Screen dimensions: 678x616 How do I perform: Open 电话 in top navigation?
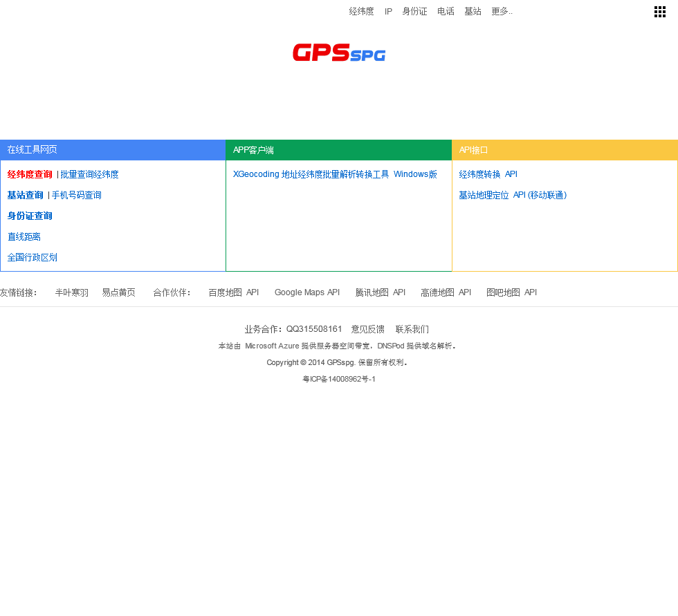tap(446, 11)
